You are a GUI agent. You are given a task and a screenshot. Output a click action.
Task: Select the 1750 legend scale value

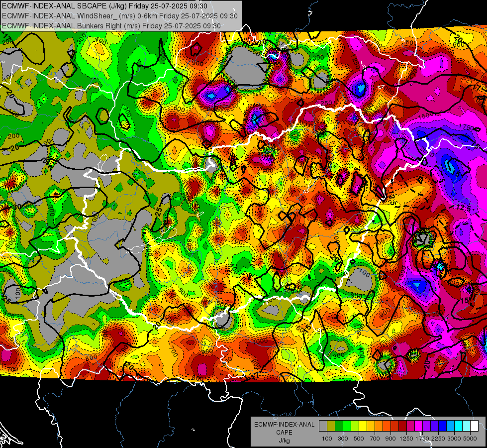coord(422,439)
